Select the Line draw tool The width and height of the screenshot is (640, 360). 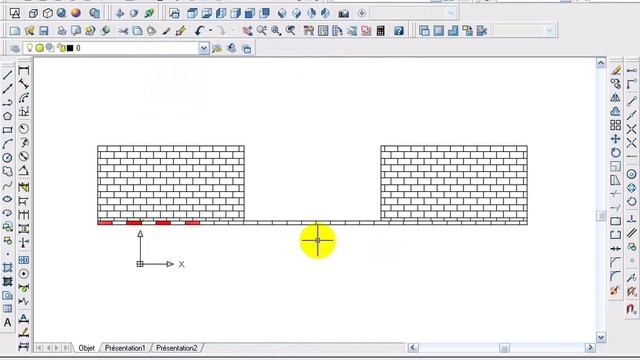7,75
